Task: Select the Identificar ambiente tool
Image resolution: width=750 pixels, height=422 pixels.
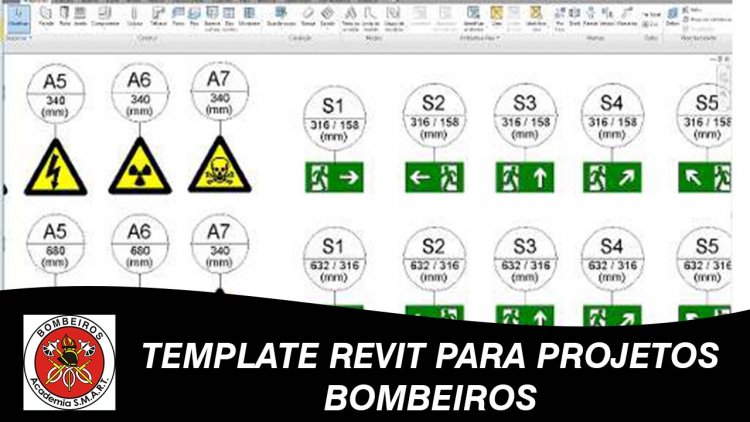Action: coord(473,18)
